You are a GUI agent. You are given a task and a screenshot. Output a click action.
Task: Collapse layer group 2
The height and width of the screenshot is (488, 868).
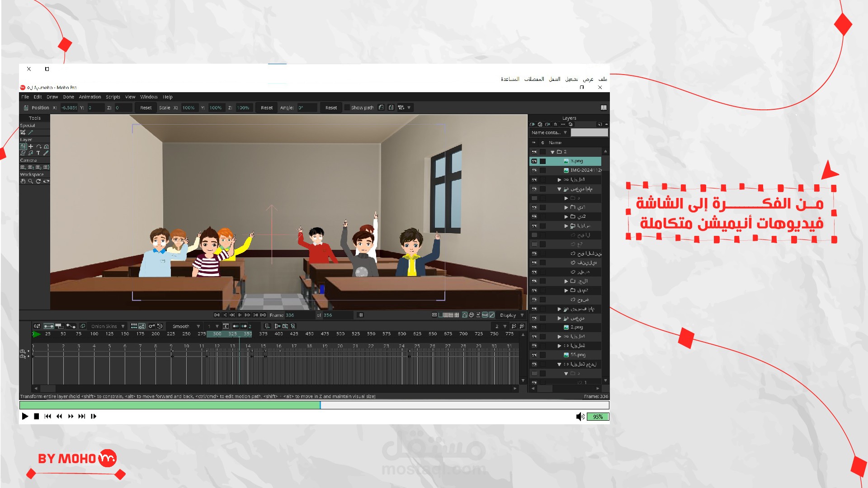pyautogui.click(x=552, y=152)
